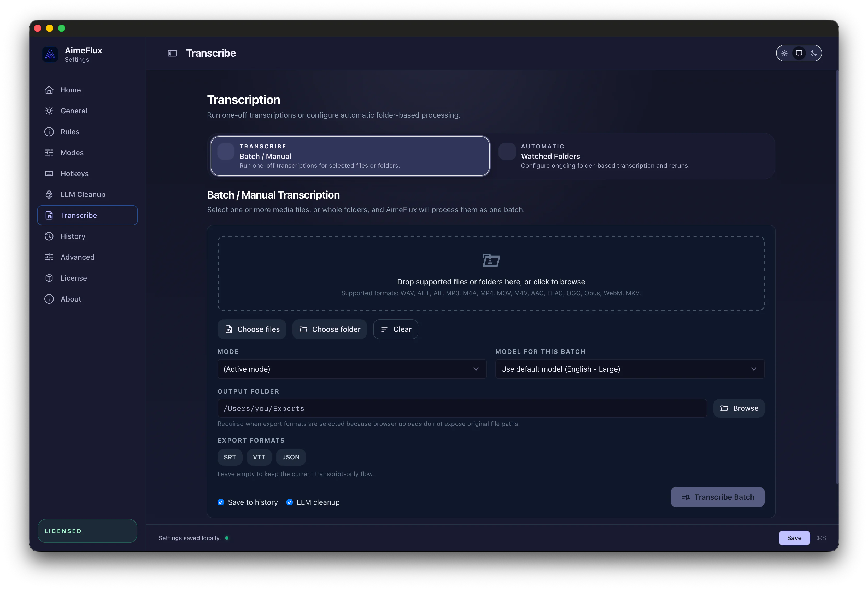This screenshot has width=868, height=590.
Task: Click the drop zone to browse files
Action: click(491, 273)
